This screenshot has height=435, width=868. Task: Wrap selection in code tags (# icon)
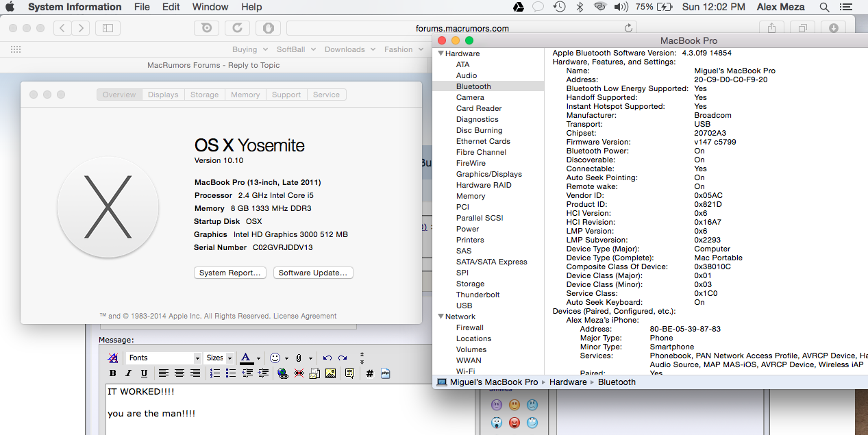click(369, 373)
